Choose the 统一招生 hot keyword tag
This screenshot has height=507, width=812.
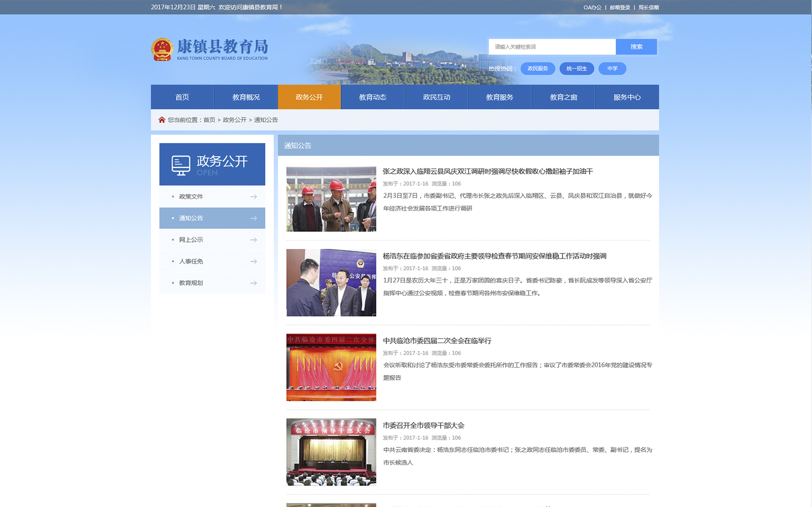(576, 69)
